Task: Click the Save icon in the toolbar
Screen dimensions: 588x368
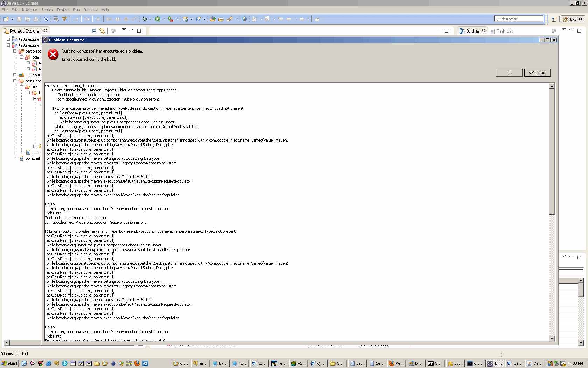Action: (19, 19)
